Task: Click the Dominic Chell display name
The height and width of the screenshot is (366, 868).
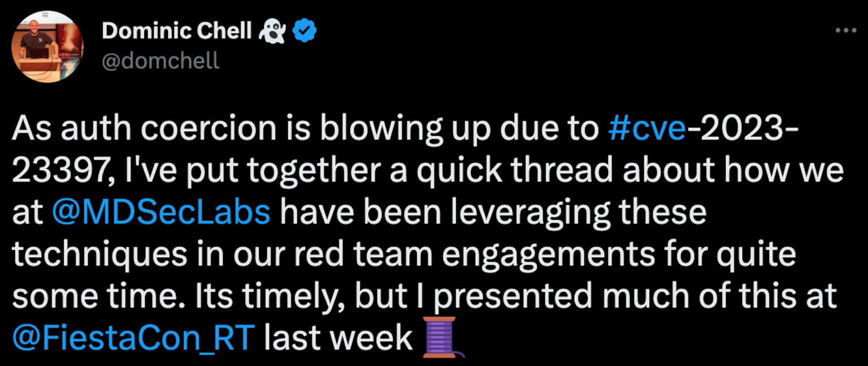Action: pos(176,32)
